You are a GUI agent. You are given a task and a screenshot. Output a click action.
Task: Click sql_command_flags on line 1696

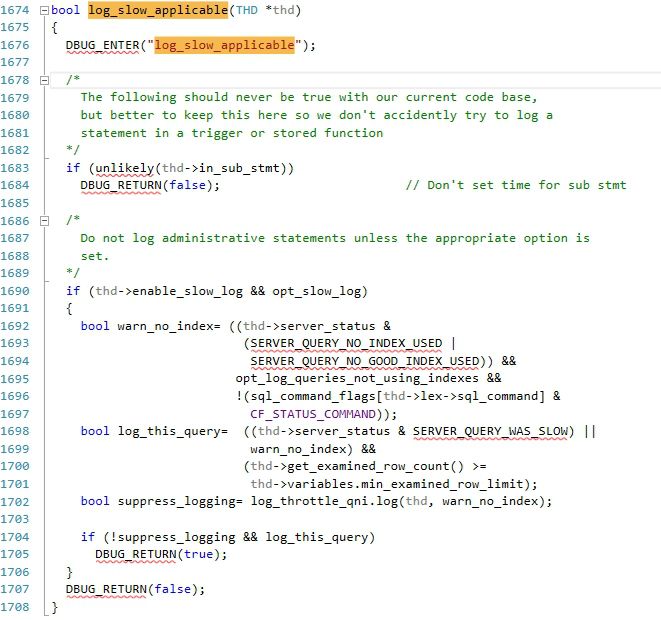coord(313,396)
